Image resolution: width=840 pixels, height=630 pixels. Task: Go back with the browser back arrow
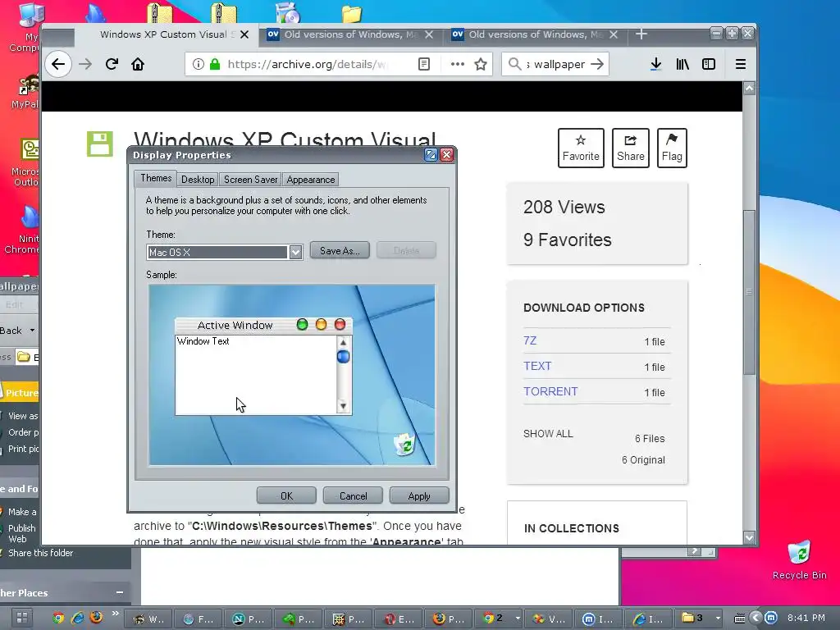click(x=58, y=64)
